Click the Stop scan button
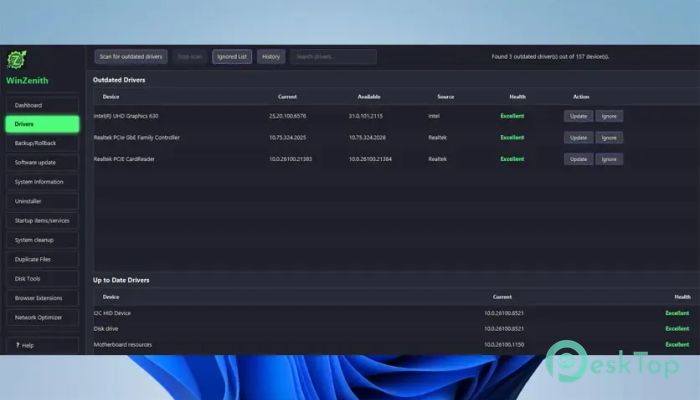The height and width of the screenshot is (400, 700). pyautogui.click(x=190, y=57)
